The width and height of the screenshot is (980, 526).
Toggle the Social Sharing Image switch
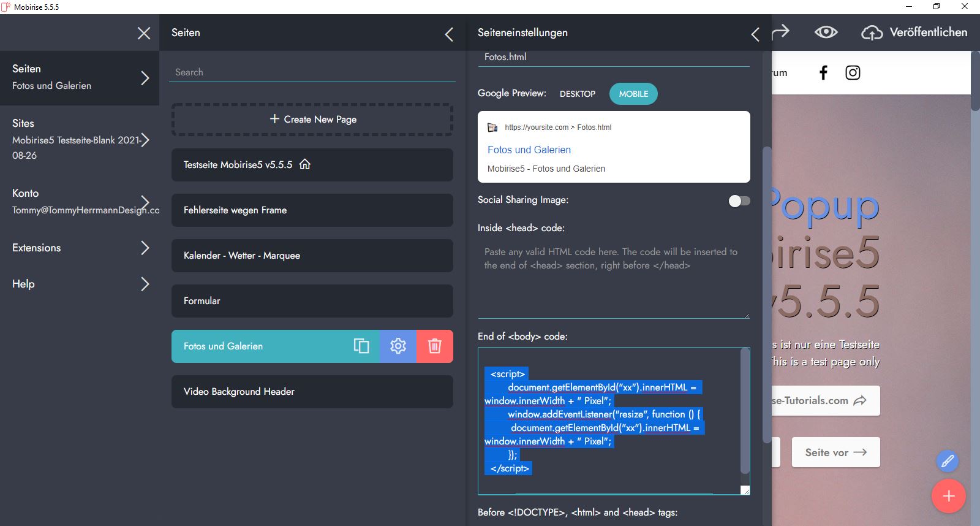click(x=739, y=201)
